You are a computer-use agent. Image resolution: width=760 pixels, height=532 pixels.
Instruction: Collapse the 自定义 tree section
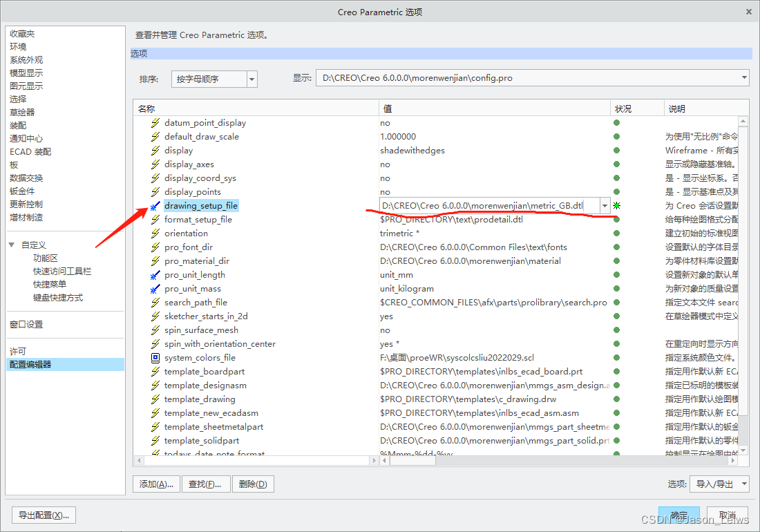click(12, 245)
